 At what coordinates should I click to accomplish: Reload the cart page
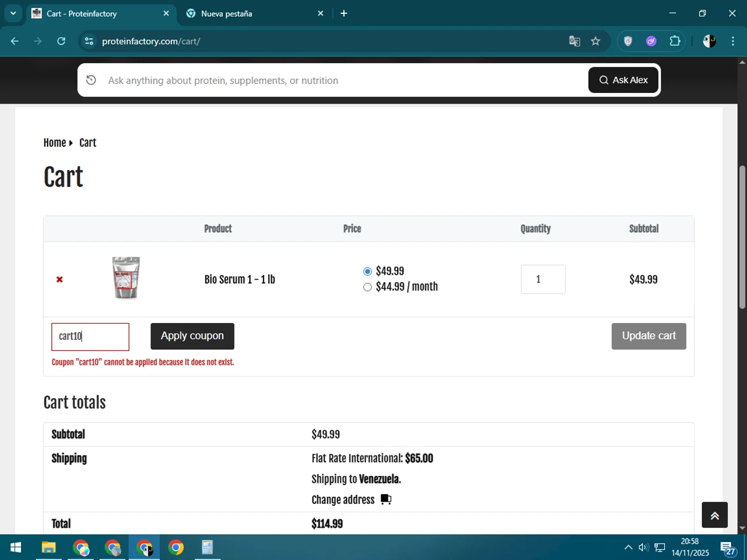click(x=61, y=41)
